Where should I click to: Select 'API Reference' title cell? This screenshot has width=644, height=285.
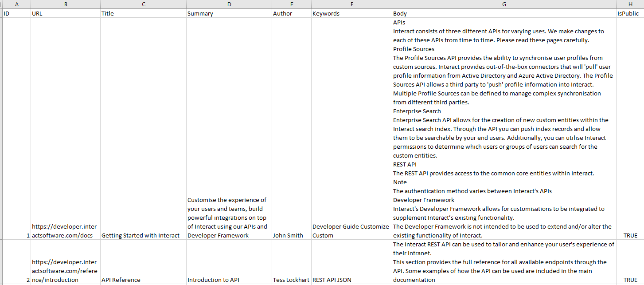click(x=144, y=262)
